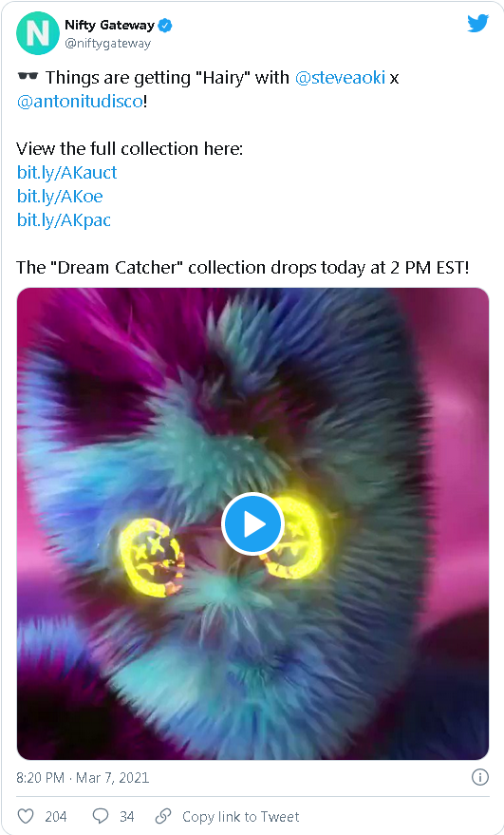
Task: Open replies via speech bubble icon
Action: click(x=100, y=816)
